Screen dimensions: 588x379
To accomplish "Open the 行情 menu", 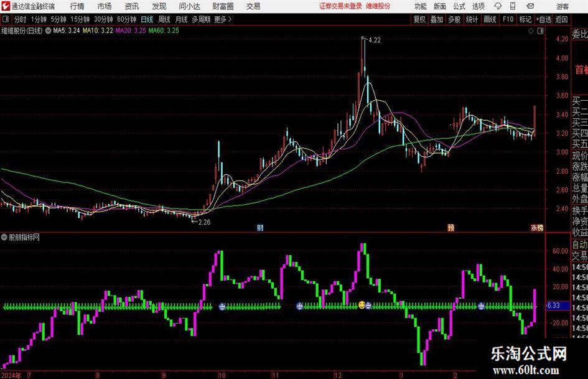I will point(77,6).
